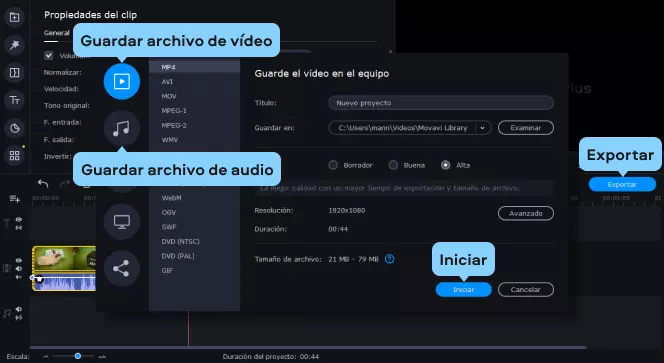Choose DVD (NTSC) format
Screen dimensions: 664x363
[194, 241]
